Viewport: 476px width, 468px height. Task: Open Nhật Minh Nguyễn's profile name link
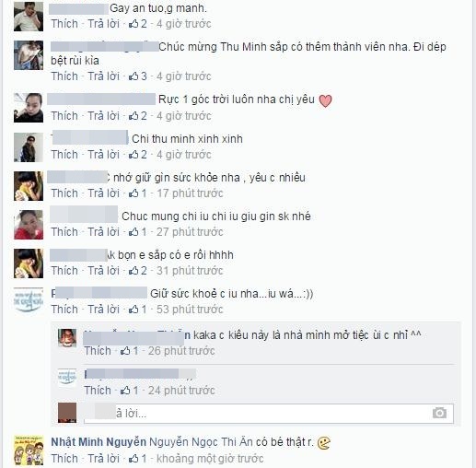(x=99, y=442)
